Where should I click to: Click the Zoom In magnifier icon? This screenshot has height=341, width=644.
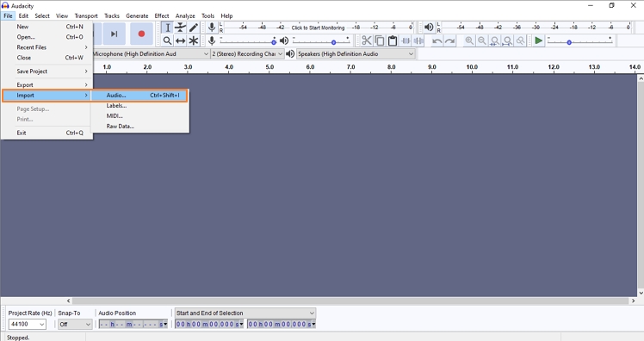tap(469, 40)
